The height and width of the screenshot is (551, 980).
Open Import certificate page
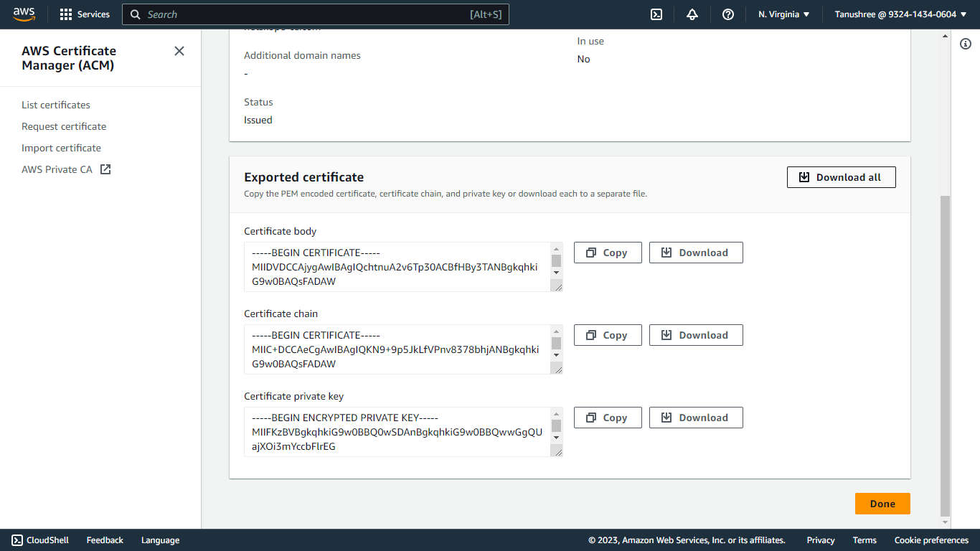61,148
